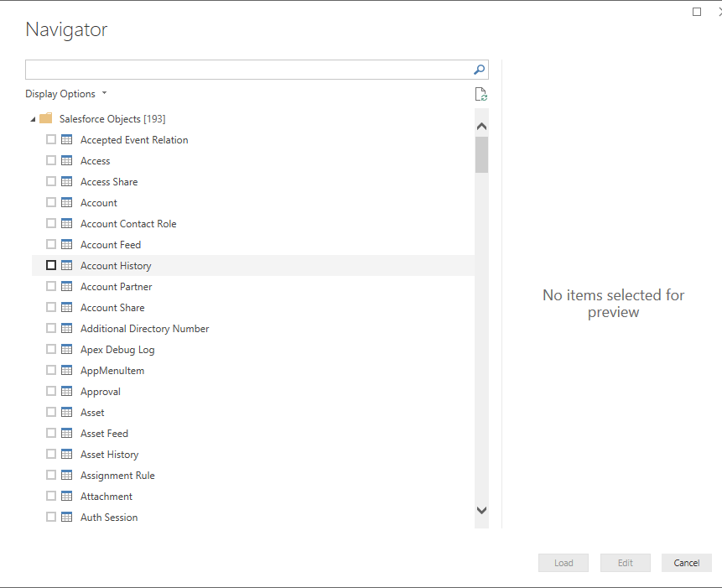Click the search magnifier icon
The height and width of the screenshot is (588, 722).
point(480,70)
